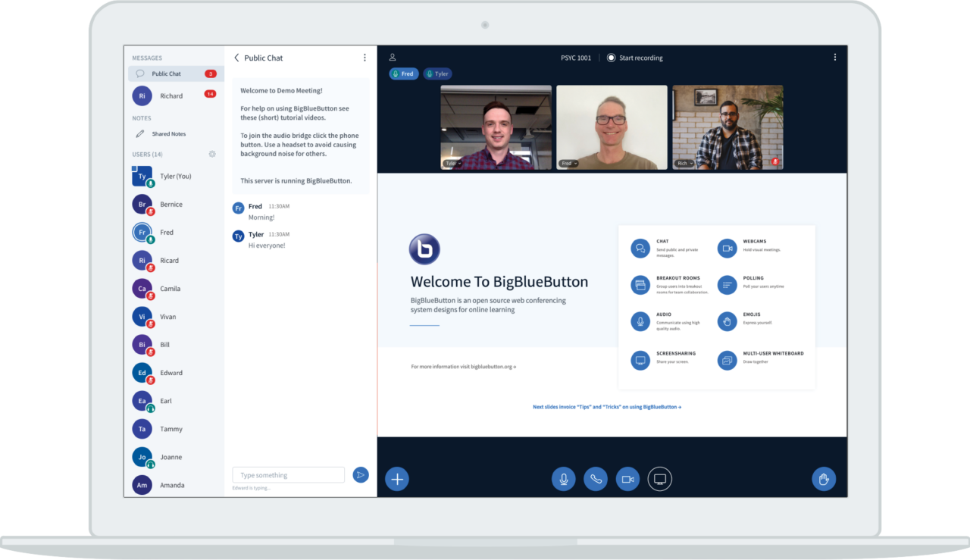The width and height of the screenshot is (970, 560).
Task: Open the options menu at top right
Action: [835, 57]
